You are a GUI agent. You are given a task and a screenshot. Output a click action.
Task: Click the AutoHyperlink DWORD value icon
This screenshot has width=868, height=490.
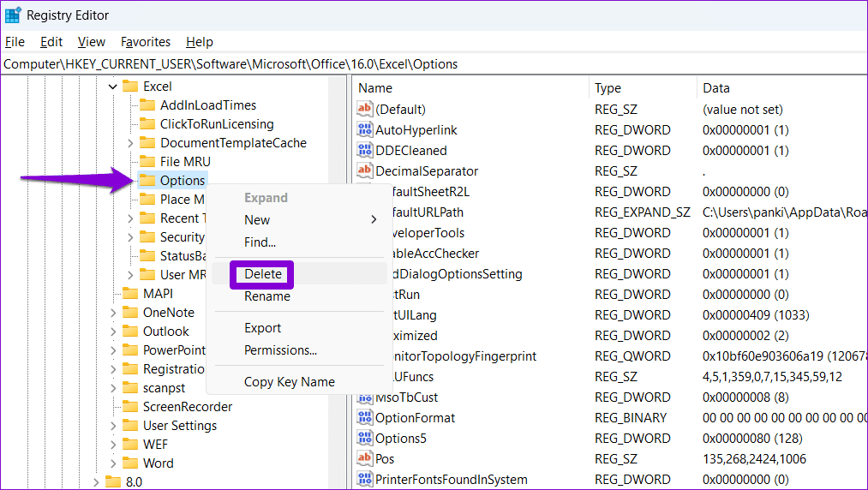[364, 129]
